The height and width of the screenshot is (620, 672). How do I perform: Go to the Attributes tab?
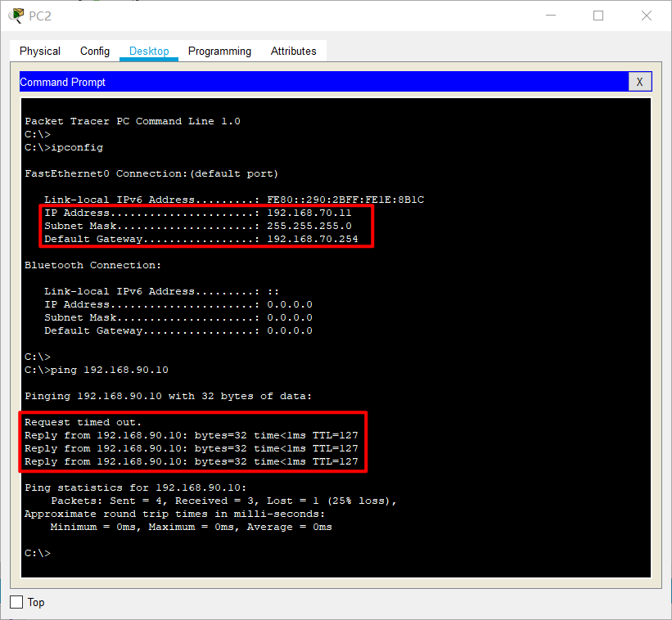293,51
